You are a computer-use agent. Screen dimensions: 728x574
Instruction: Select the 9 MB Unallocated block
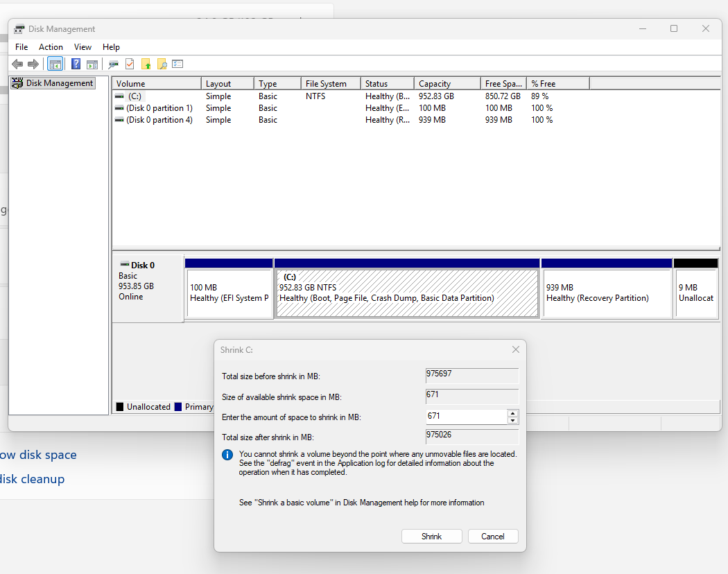(696, 288)
